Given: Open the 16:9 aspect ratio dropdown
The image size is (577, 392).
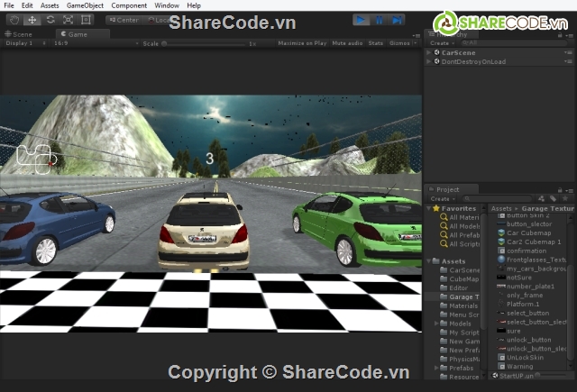Looking at the screenshot, I should [96, 43].
